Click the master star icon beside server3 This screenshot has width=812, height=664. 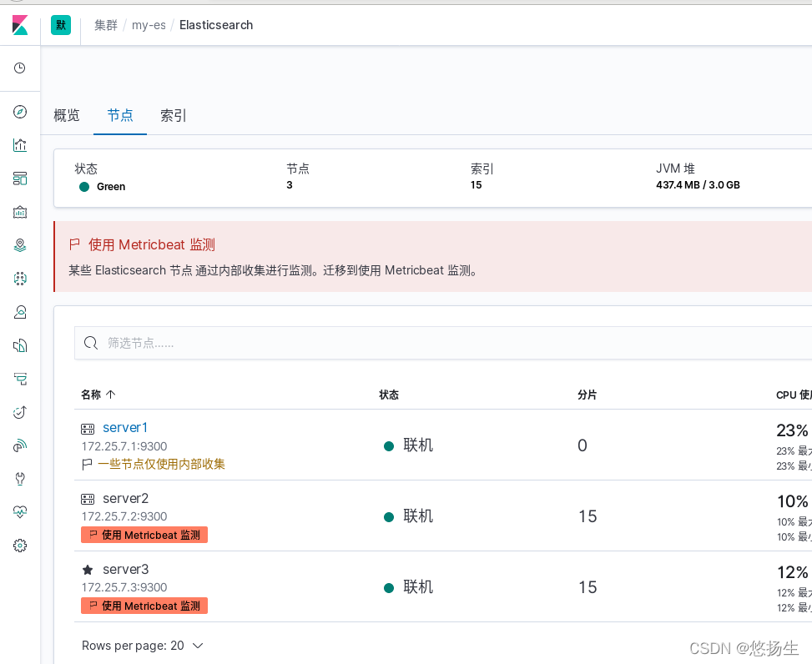point(88,570)
